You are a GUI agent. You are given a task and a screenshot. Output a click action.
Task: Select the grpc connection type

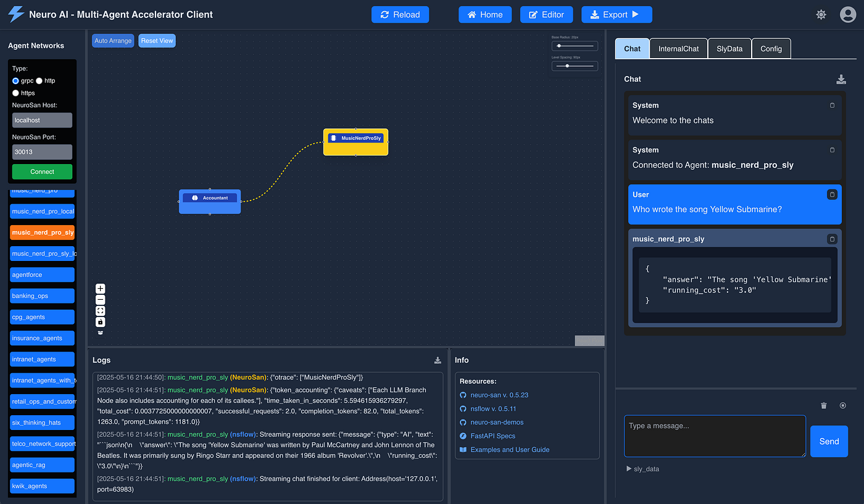point(16,81)
